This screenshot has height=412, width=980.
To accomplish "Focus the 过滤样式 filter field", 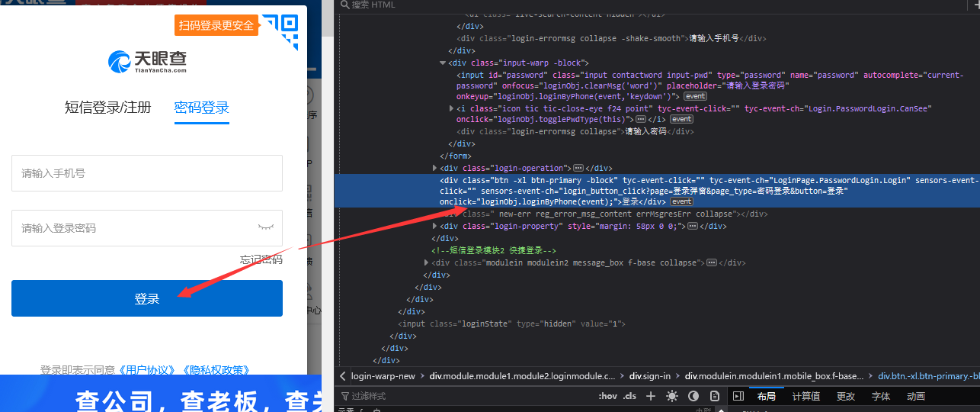I will (465, 397).
